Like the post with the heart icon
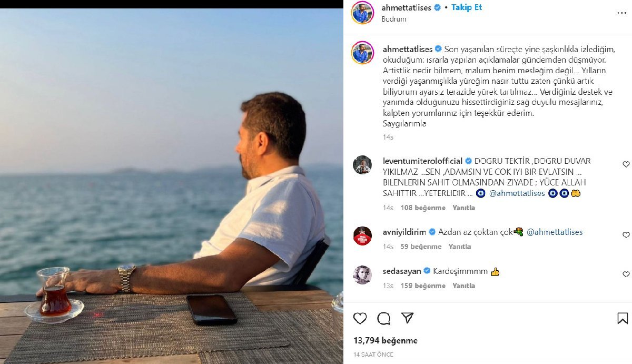This screenshot has height=364, width=632. [x=360, y=318]
